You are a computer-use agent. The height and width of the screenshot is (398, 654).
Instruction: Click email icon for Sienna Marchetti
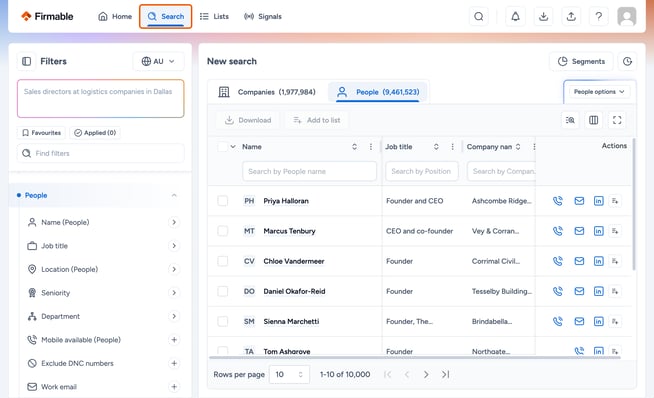(579, 321)
